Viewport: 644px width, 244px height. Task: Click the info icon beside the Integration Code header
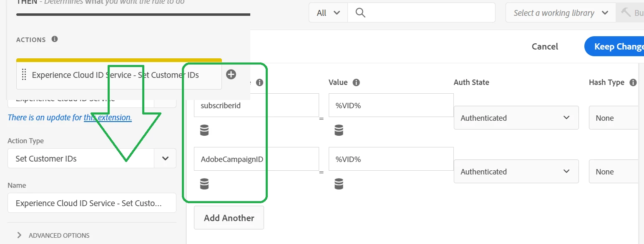click(259, 82)
